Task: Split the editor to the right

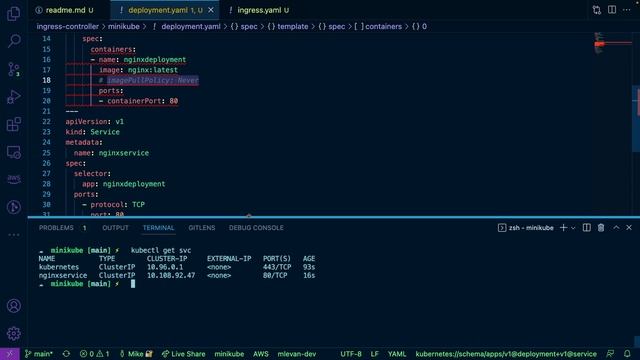Action: tap(612, 10)
